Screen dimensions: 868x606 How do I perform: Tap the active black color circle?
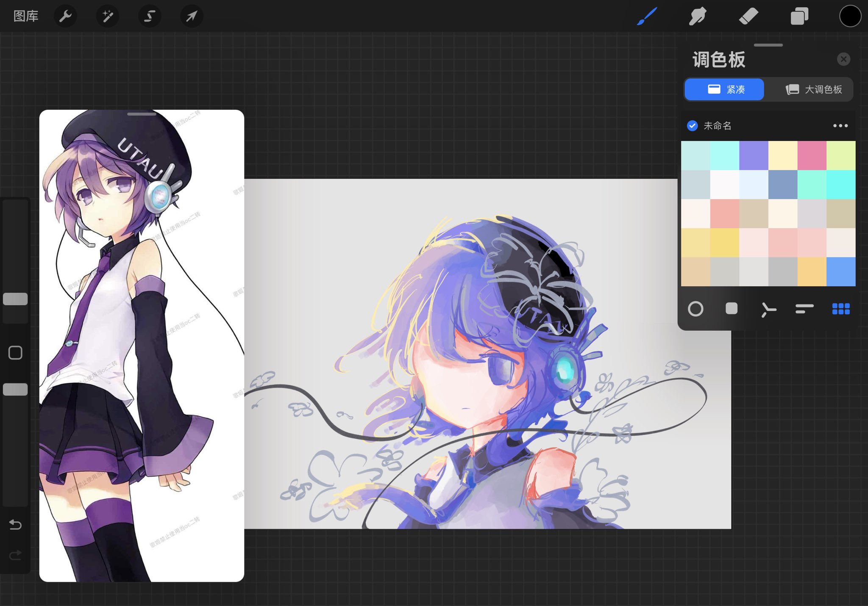850,17
